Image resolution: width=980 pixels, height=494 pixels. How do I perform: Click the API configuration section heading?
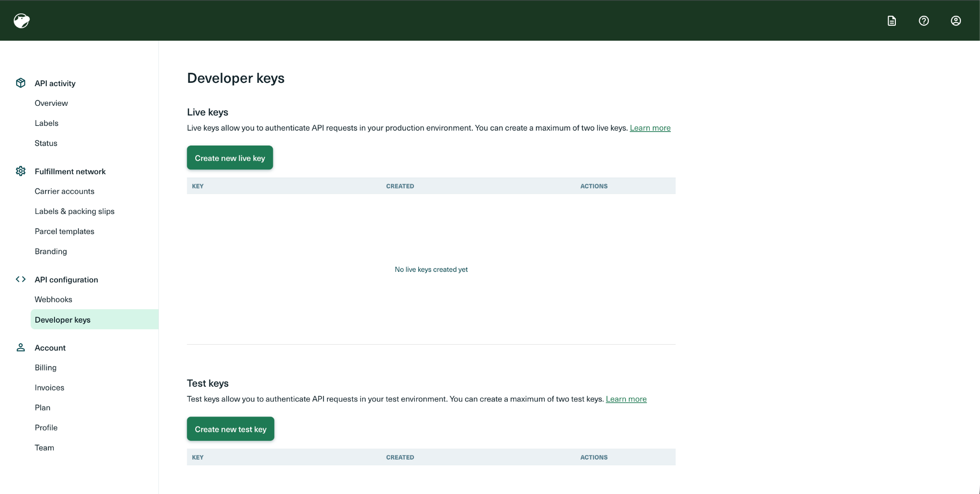[x=67, y=280]
